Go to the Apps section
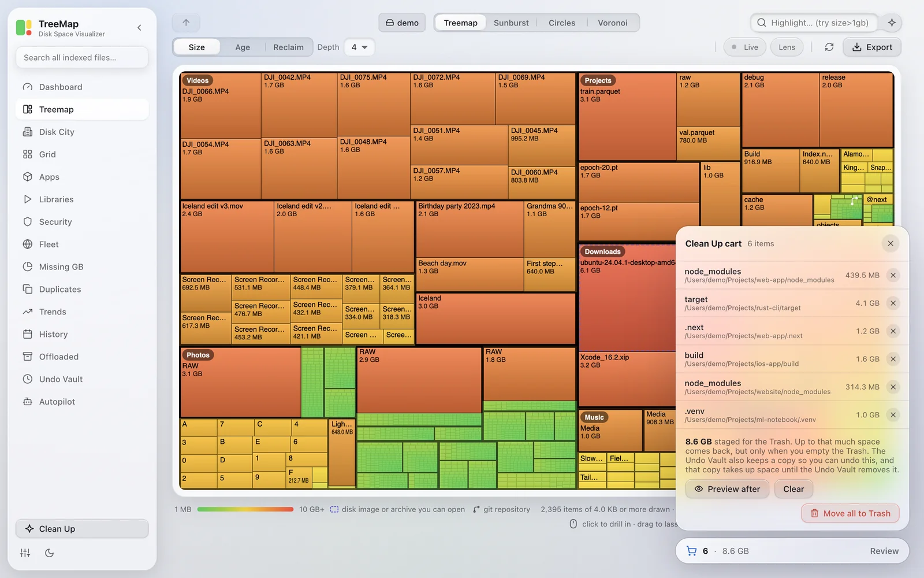Viewport: 924px width, 578px height. point(82,177)
